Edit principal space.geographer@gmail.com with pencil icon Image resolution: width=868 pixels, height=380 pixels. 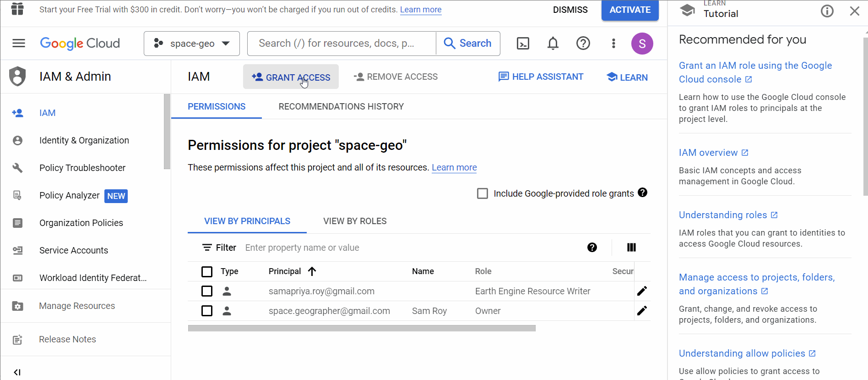(642, 311)
